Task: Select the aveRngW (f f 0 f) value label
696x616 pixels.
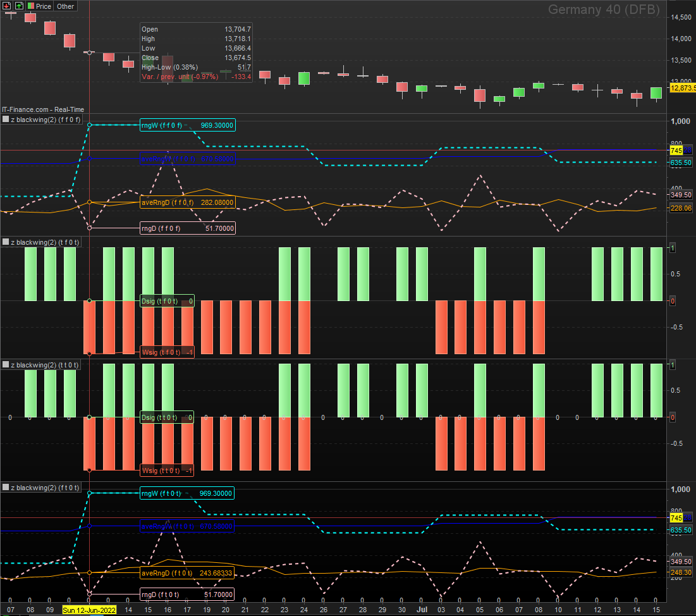Action: point(187,159)
